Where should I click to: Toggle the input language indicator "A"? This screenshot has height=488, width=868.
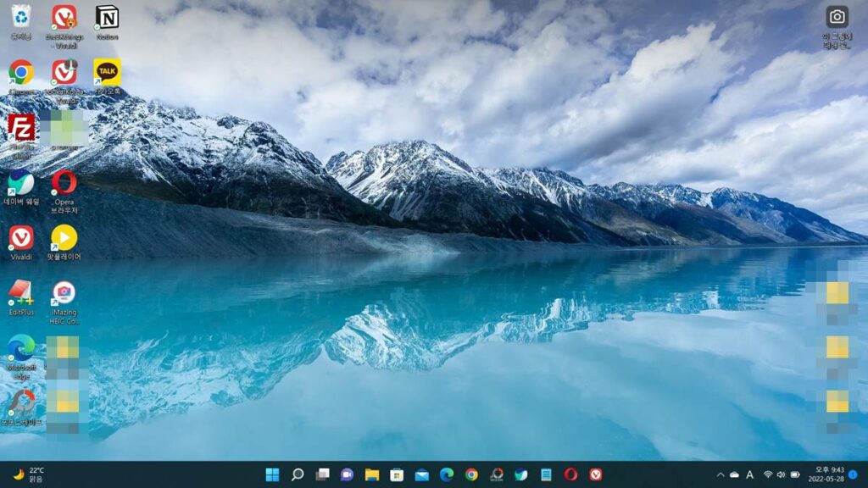click(x=750, y=474)
